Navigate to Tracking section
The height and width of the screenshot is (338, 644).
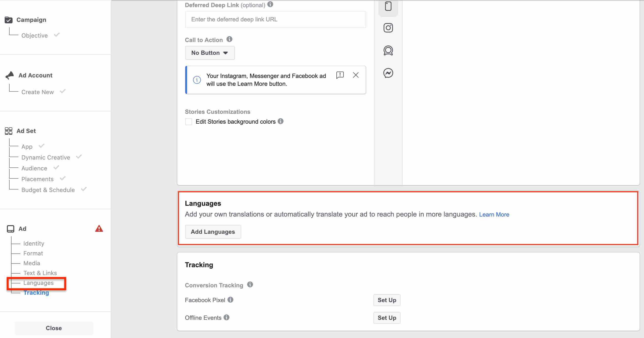pos(36,293)
